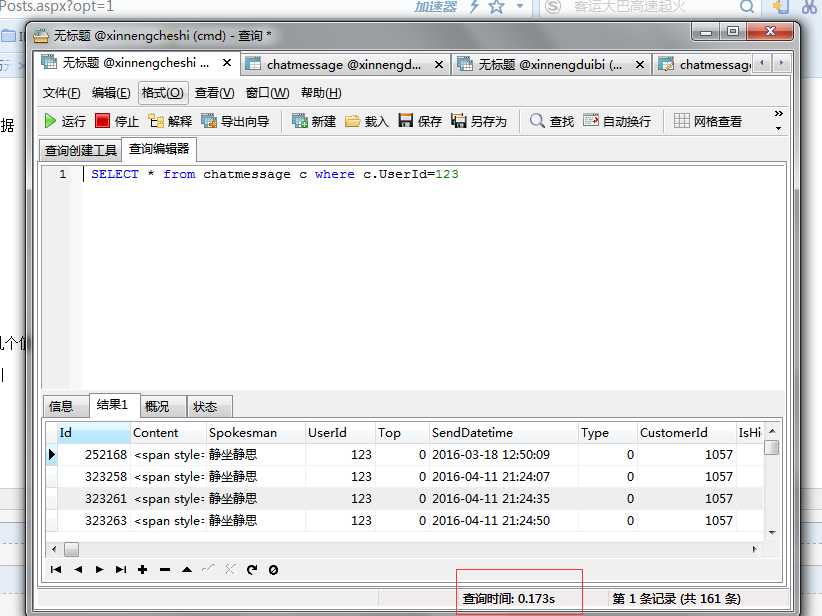Click stop loading circle-slash icon
822x616 pixels.
[273, 569]
